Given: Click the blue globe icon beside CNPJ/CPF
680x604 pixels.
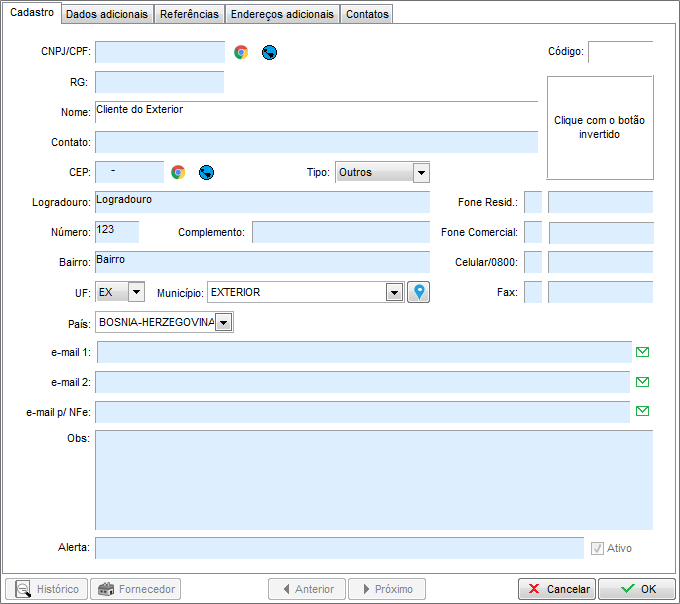Looking at the screenshot, I should [269, 52].
